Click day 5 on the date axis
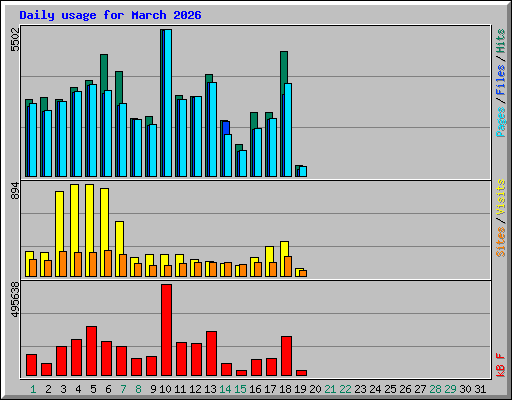512x400 pixels. click(93, 389)
